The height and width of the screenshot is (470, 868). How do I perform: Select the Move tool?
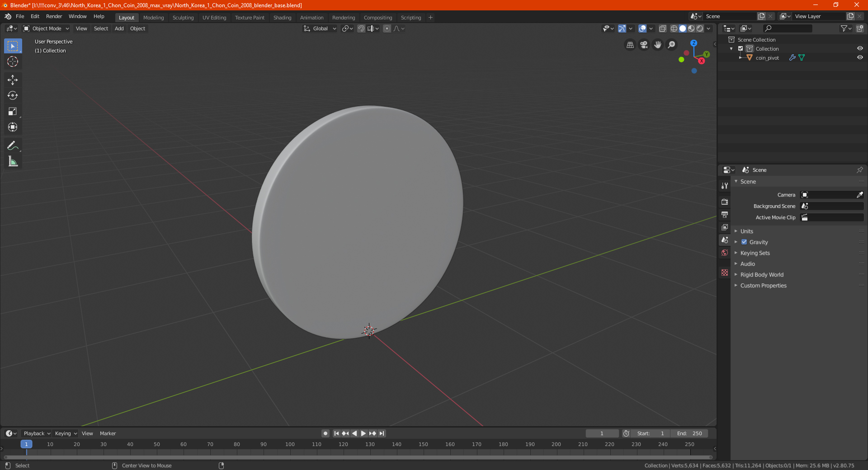click(13, 80)
